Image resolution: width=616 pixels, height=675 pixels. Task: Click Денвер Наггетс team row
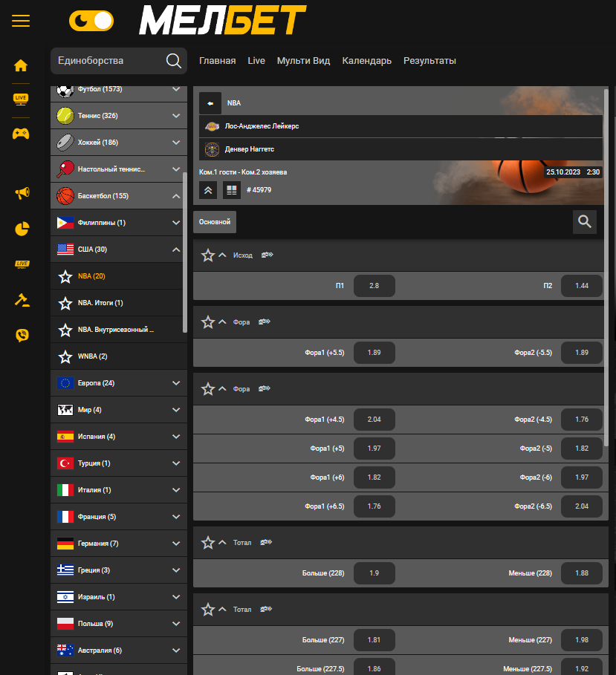pyautogui.click(x=401, y=149)
